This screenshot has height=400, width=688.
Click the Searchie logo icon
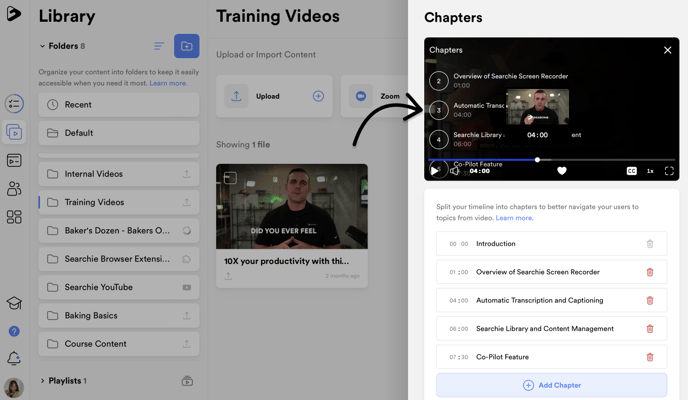(14, 14)
